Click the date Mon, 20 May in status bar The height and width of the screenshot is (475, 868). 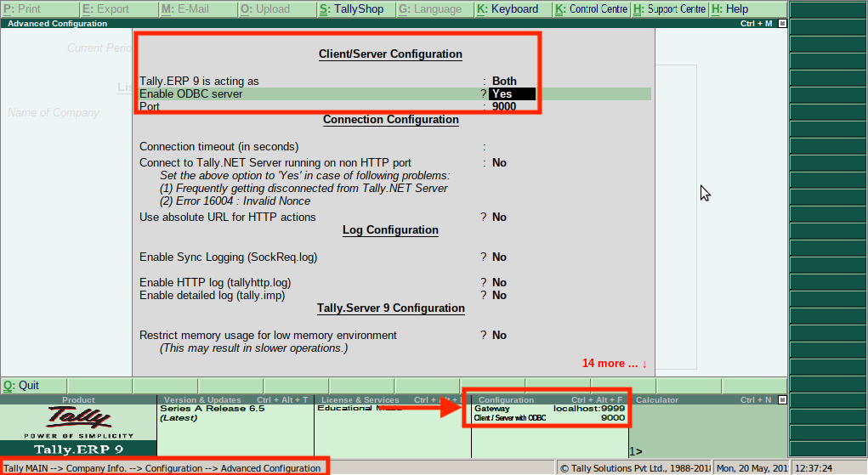point(752,468)
